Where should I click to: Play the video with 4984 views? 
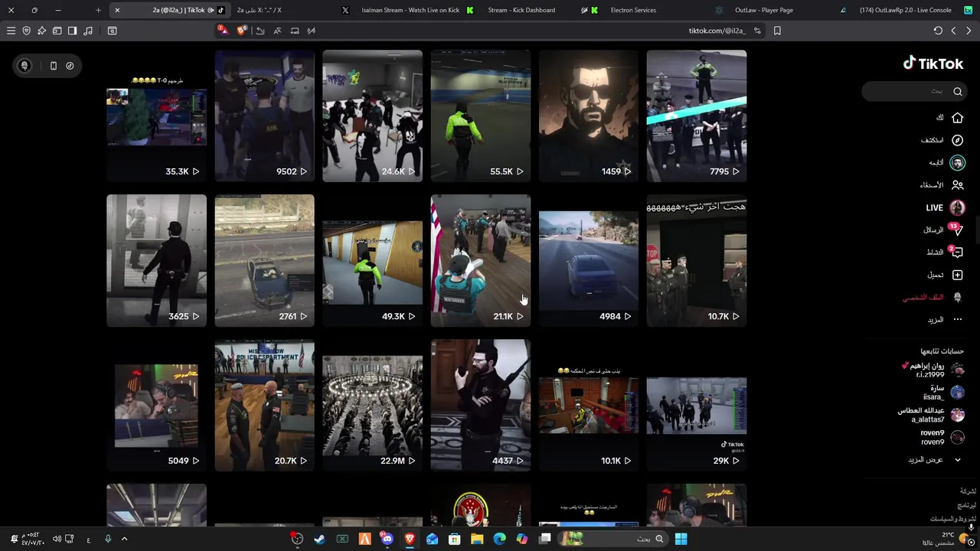pos(588,260)
